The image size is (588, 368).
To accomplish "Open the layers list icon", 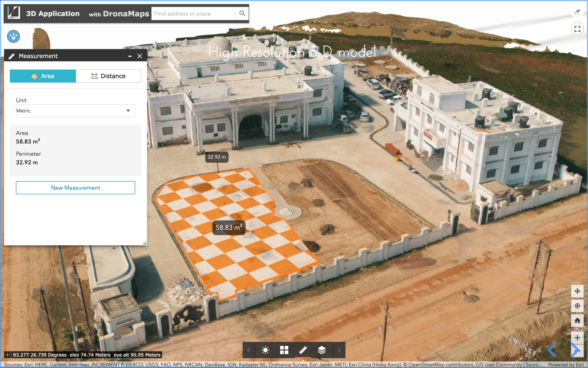I will [x=321, y=350].
